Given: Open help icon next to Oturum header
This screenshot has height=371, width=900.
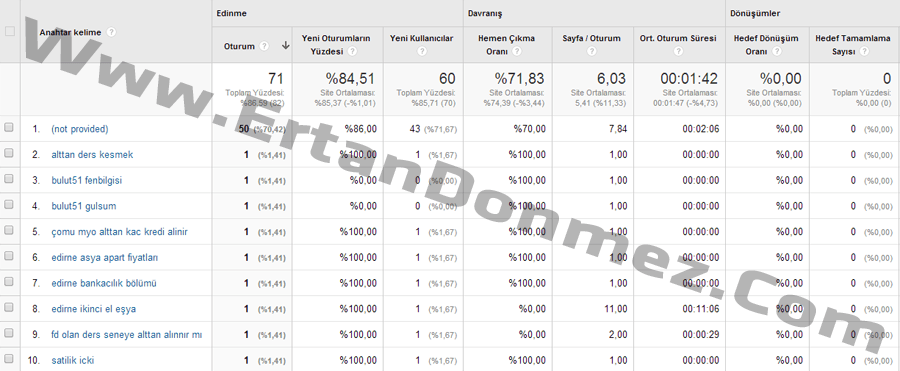Looking at the screenshot, I should 264,46.
